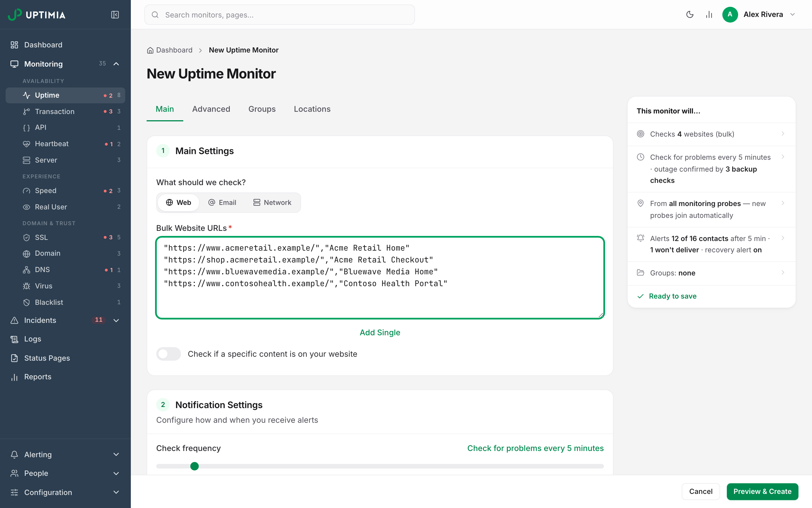Select Network check type
This screenshot has width=812, height=508.
(x=272, y=202)
